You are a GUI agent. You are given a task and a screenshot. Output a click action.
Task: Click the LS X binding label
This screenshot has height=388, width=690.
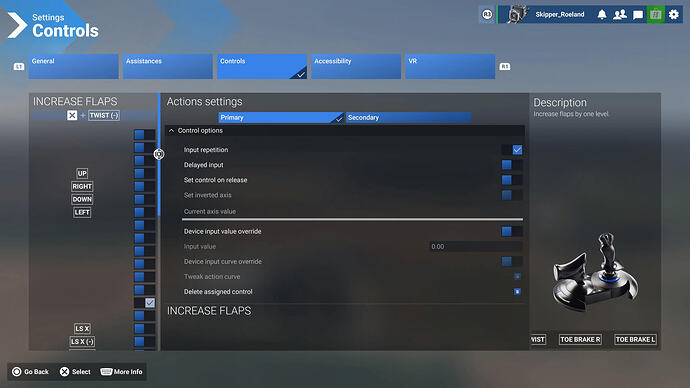(82, 328)
